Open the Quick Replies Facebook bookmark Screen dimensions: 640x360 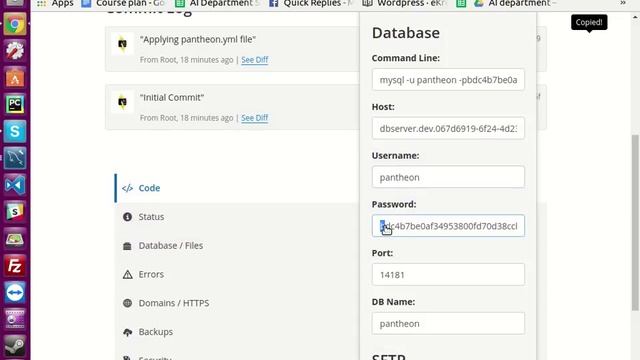click(x=311, y=4)
